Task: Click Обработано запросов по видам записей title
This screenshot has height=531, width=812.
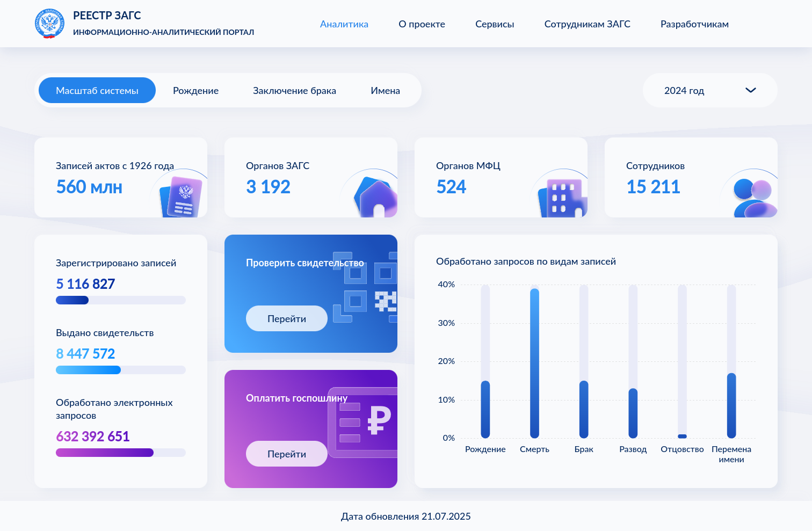Action: 526,261
